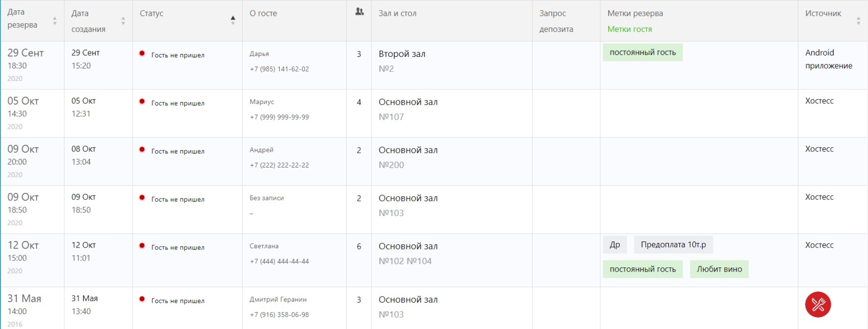Click red status dot in Мариус row
The width and height of the screenshot is (868, 329).
pos(142,101)
